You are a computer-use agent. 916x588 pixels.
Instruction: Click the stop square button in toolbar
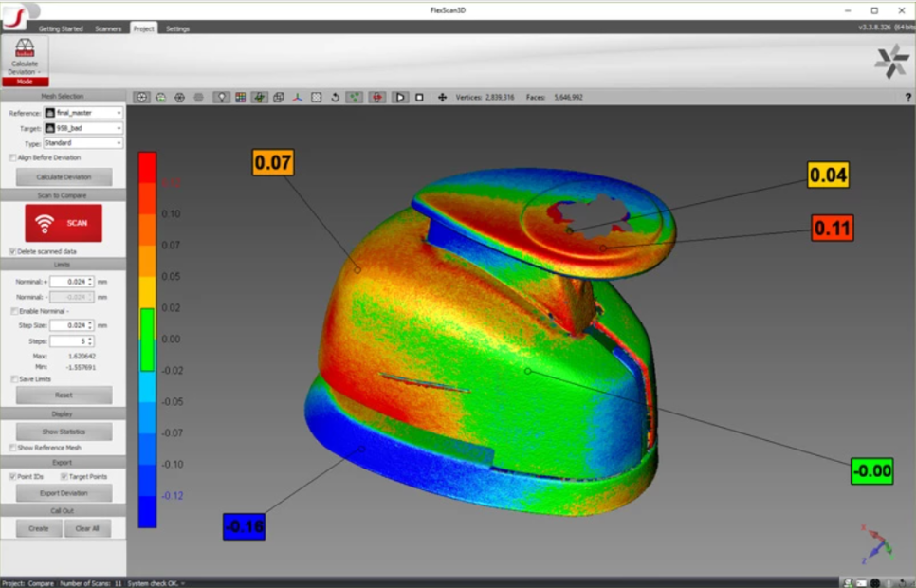(419, 98)
